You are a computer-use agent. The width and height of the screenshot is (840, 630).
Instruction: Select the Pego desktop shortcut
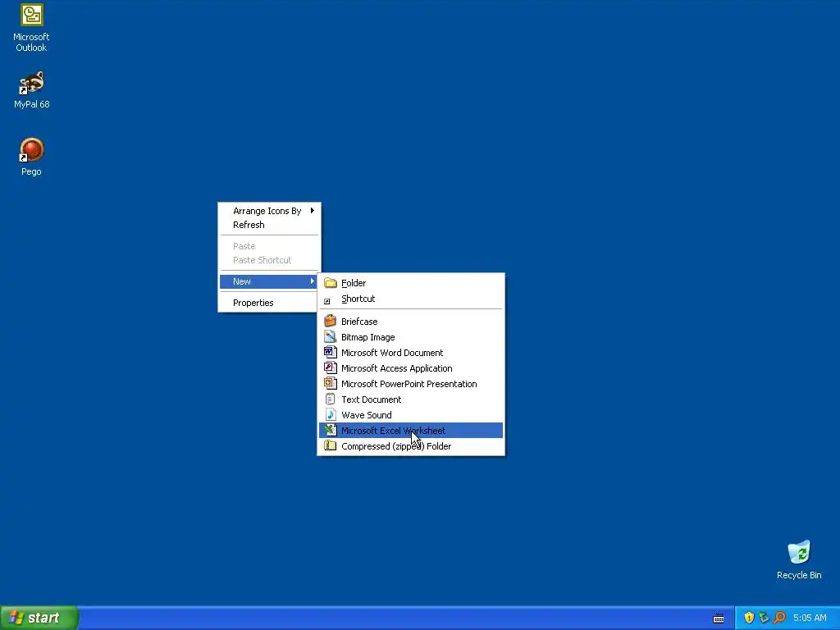click(31, 157)
